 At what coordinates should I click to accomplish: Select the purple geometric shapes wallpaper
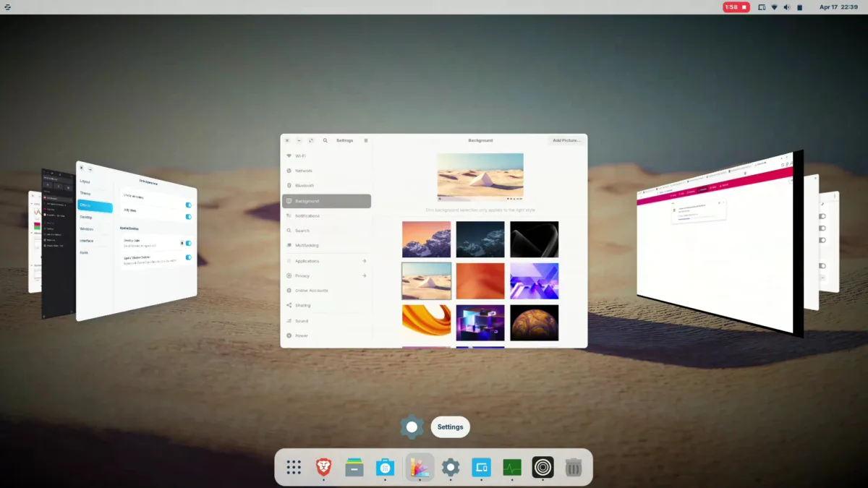(x=535, y=281)
